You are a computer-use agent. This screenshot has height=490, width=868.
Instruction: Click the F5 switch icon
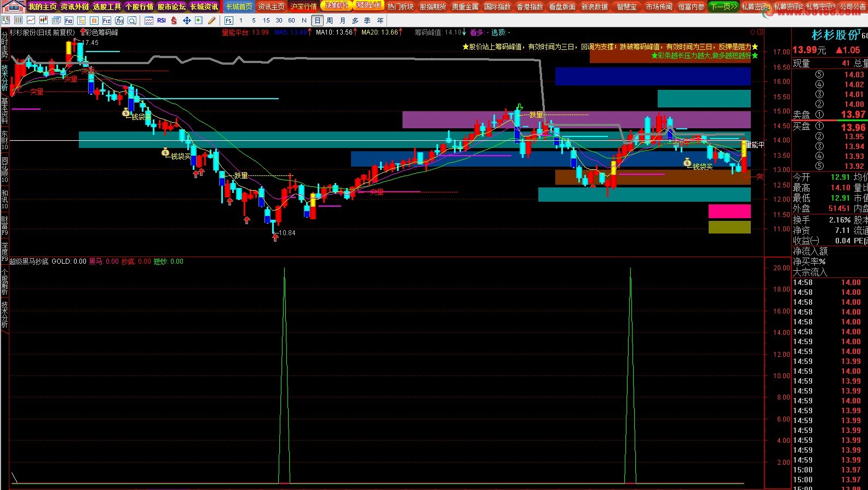[x=229, y=20]
